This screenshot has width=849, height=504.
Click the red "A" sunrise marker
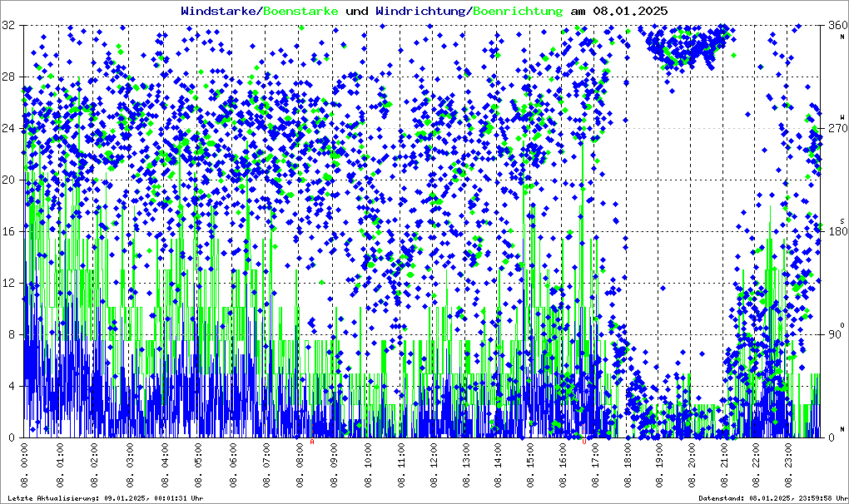coord(312,442)
